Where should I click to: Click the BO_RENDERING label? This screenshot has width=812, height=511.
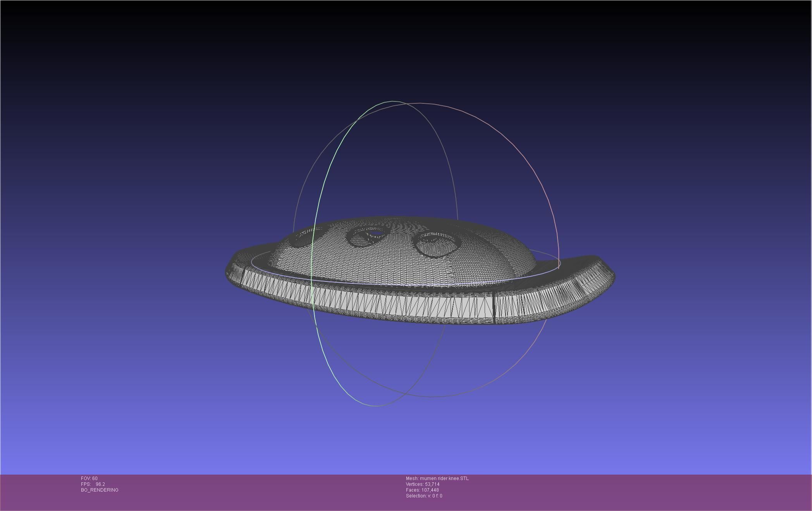[x=100, y=490]
